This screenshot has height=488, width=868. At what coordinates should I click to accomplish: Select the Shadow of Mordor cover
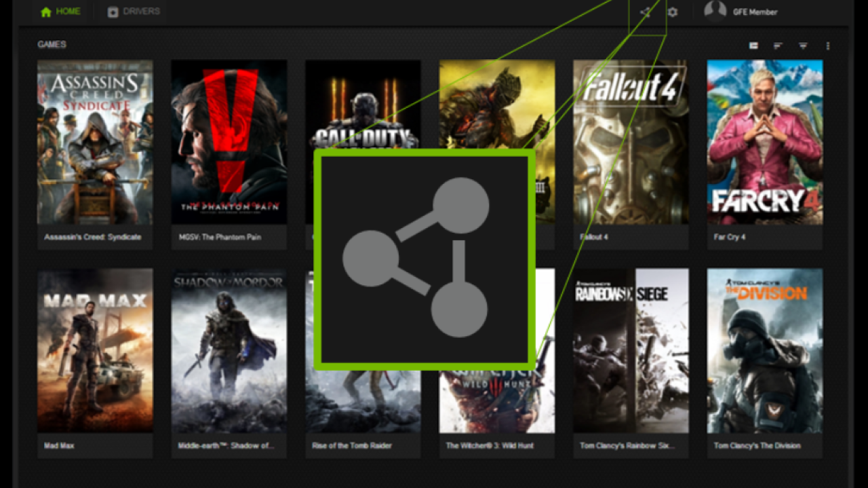click(229, 351)
